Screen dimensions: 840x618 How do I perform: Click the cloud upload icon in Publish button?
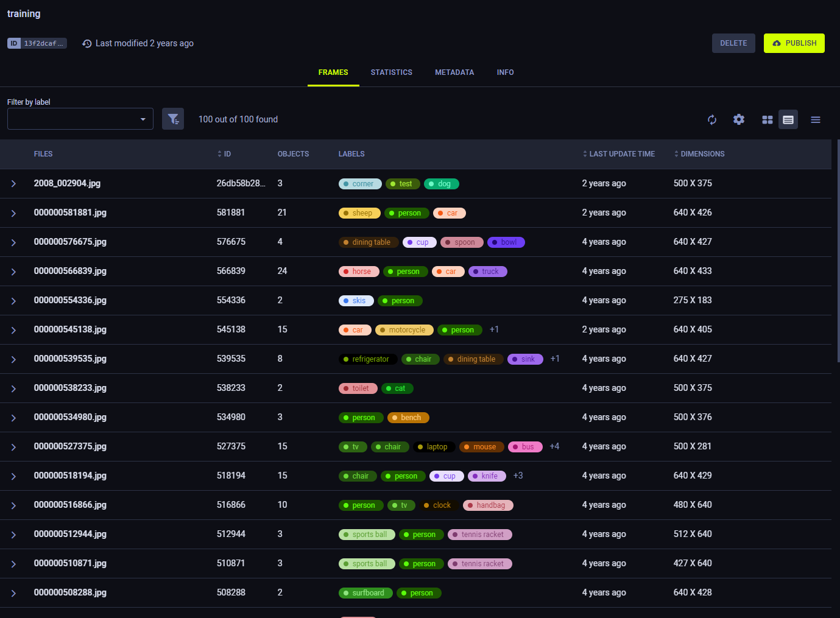tap(776, 43)
